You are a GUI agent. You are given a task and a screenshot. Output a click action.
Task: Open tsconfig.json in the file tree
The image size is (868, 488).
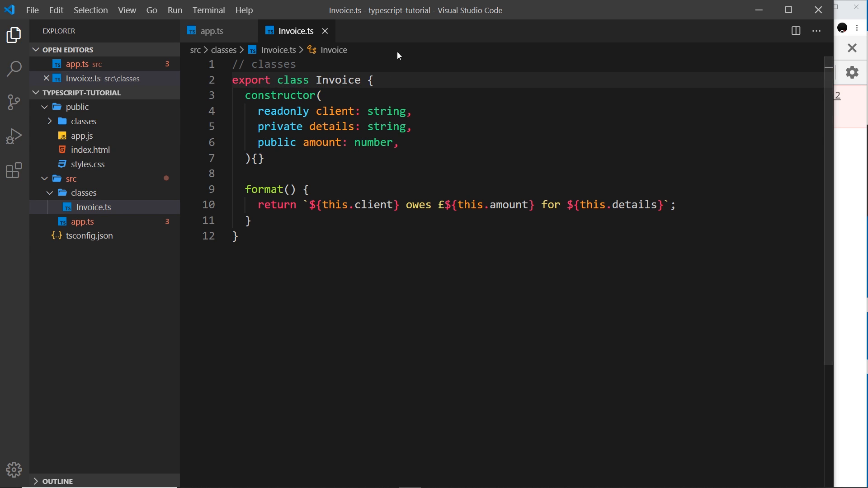click(104, 235)
